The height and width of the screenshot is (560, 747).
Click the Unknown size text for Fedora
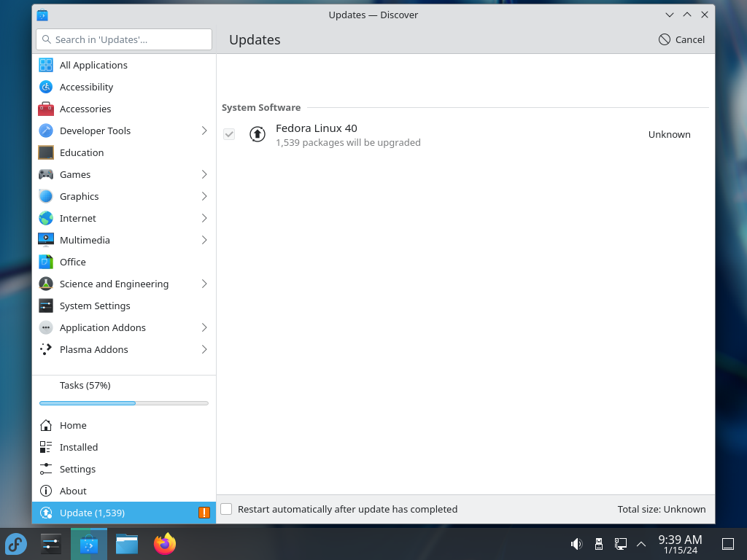(669, 135)
